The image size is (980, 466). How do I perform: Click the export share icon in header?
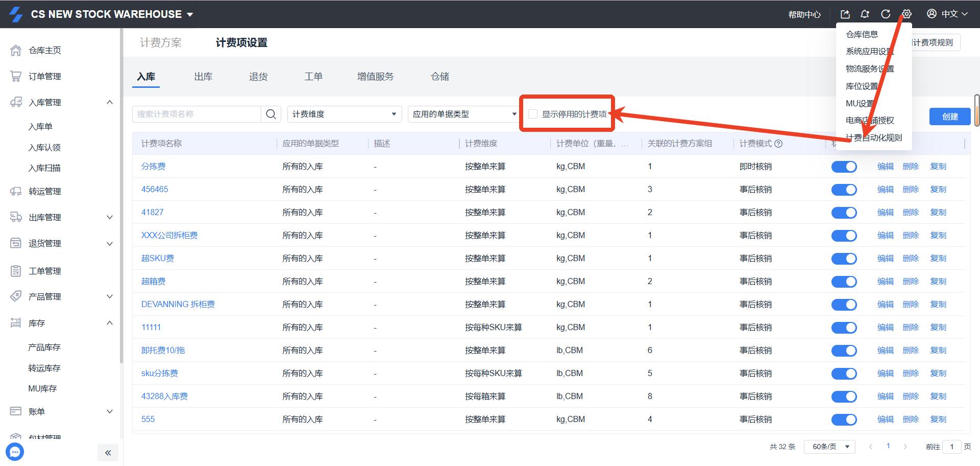[845, 14]
